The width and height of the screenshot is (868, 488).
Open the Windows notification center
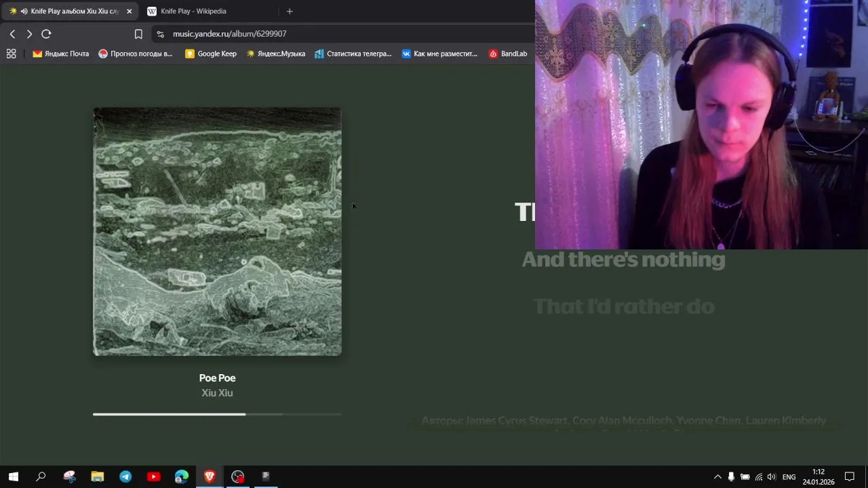(x=850, y=476)
